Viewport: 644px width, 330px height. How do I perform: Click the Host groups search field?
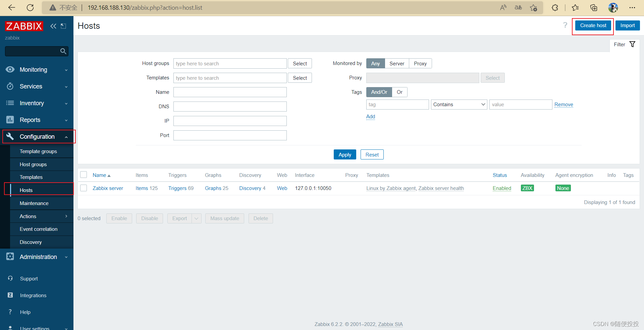(x=230, y=63)
